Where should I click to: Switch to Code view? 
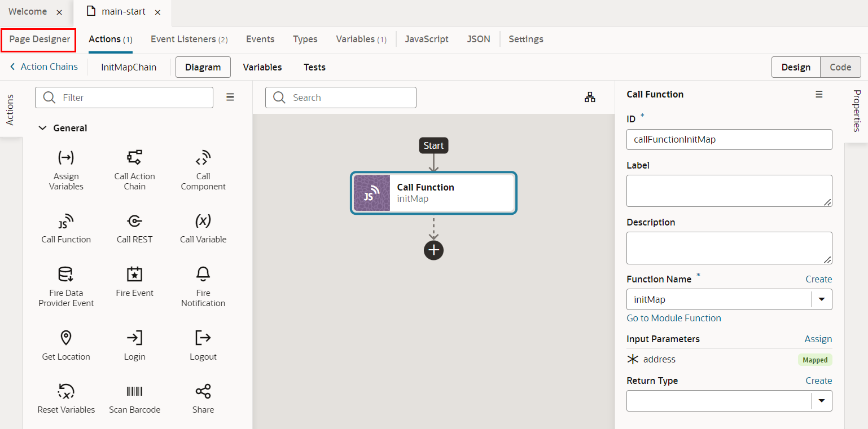click(x=840, y=67)
